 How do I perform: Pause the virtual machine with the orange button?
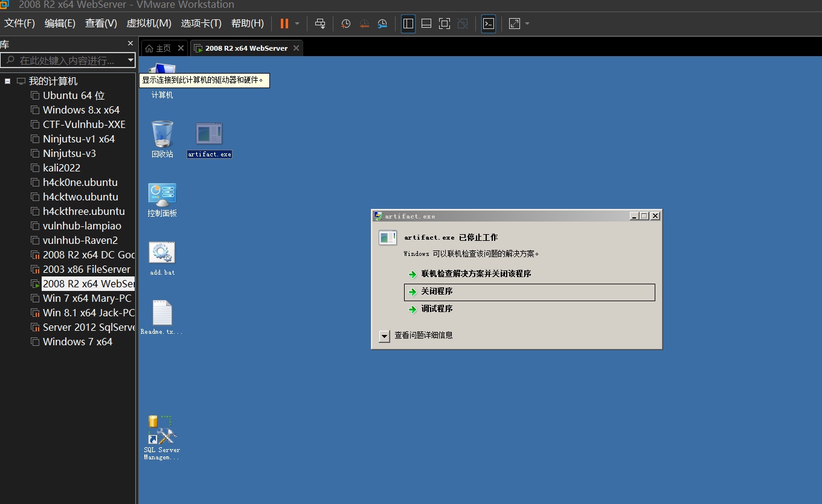click(284, 24)
